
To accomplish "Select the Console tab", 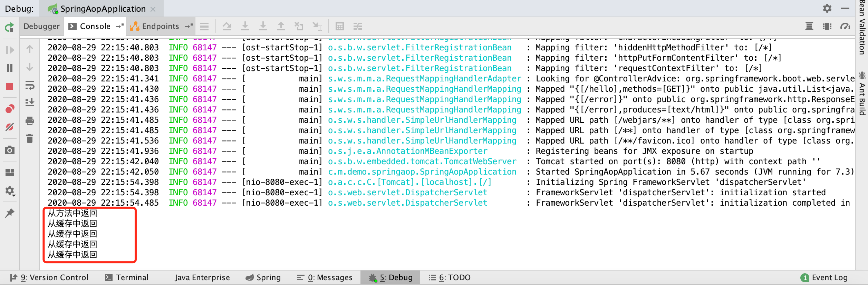I will (x=95, y=26).
